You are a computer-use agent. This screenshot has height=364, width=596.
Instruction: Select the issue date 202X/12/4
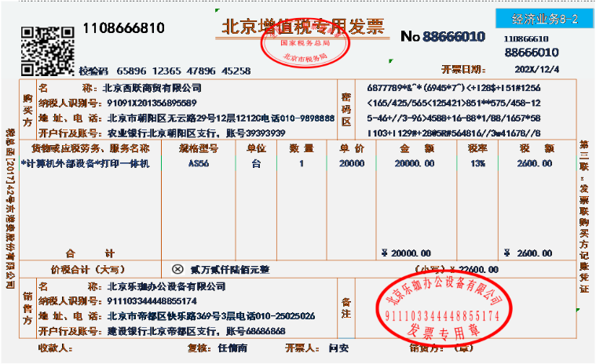point(536,70)
